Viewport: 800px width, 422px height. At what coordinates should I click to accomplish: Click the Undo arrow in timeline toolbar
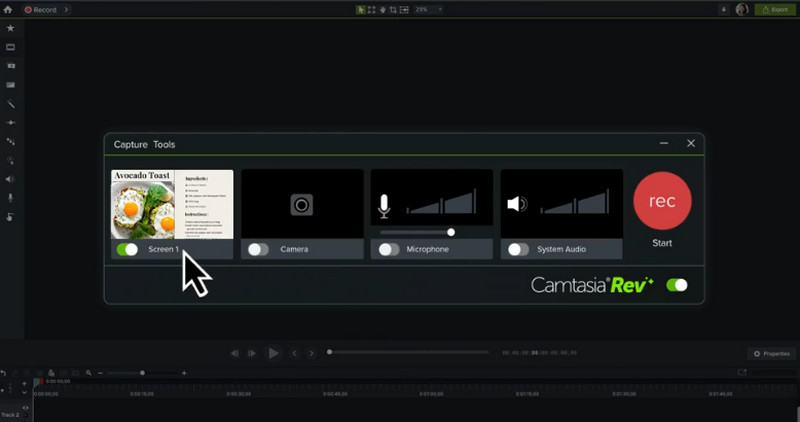pyautogui.click(x=4, y=373)
